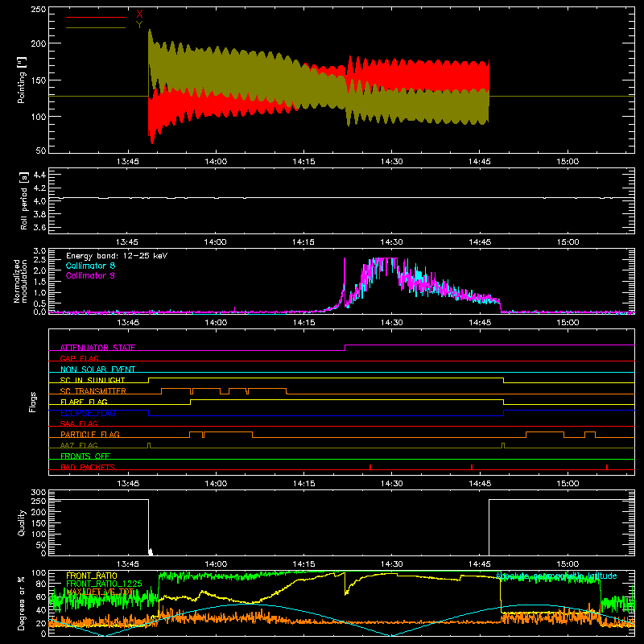Click the FRONT_RATIO legend label
Viewport: 644px width, 644px height.
(x=92, y=576)
